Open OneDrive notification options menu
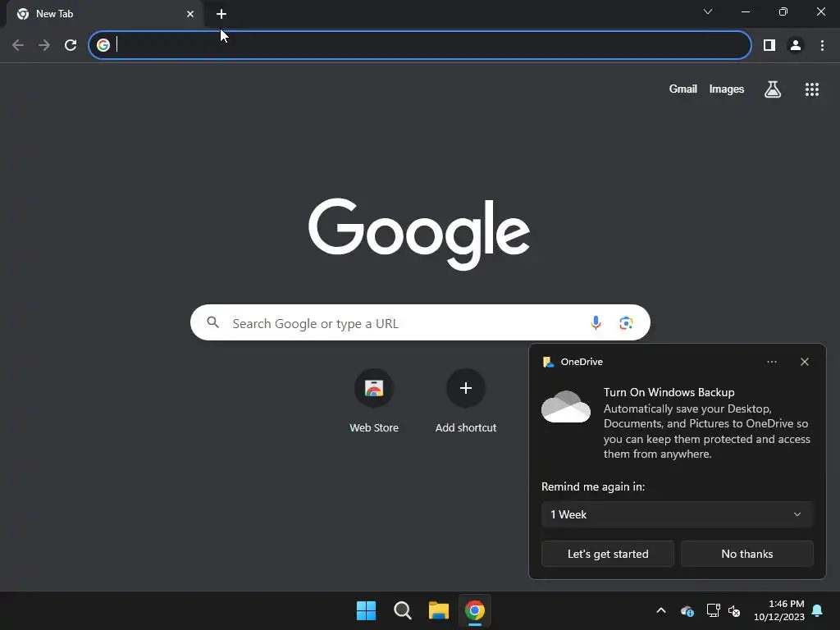 pyautogui.click(x=771, y=362)
